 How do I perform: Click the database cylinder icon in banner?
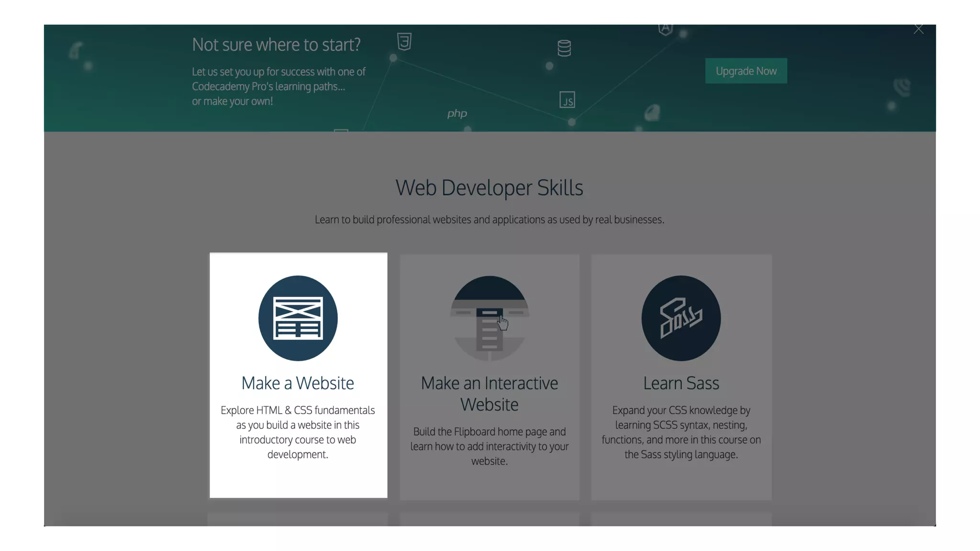tap(564, 48)
